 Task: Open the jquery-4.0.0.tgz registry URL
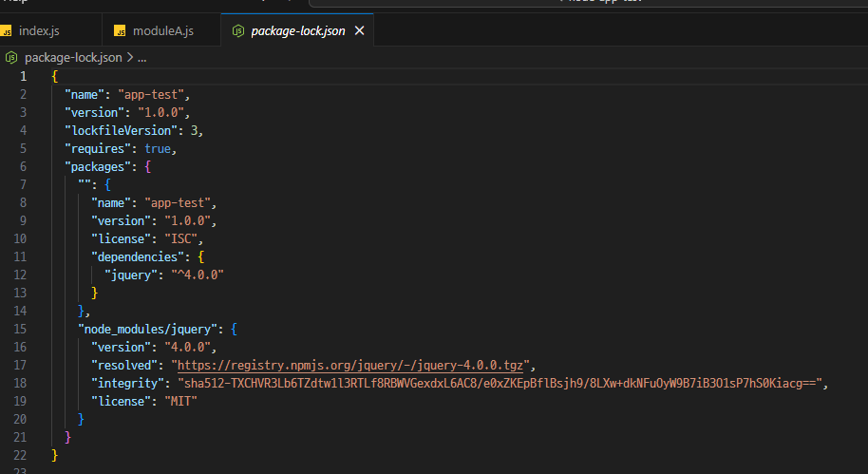click(349, 365)
